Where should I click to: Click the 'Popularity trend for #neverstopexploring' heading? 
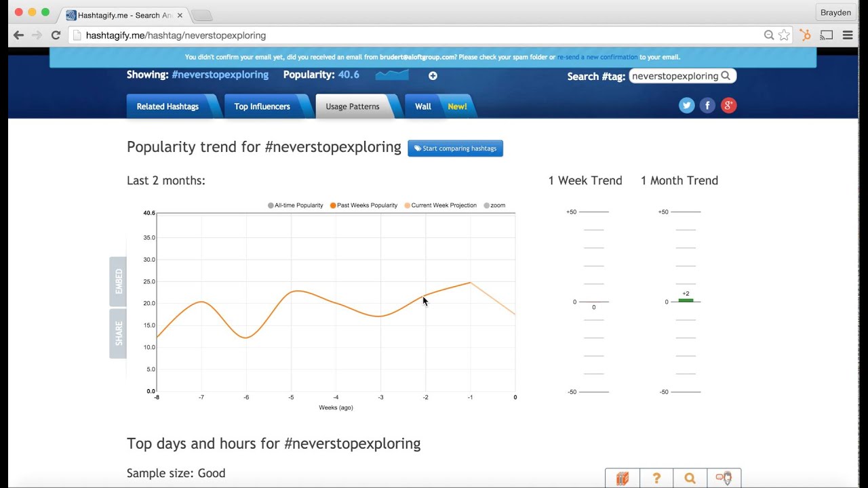tap(264, 147)
